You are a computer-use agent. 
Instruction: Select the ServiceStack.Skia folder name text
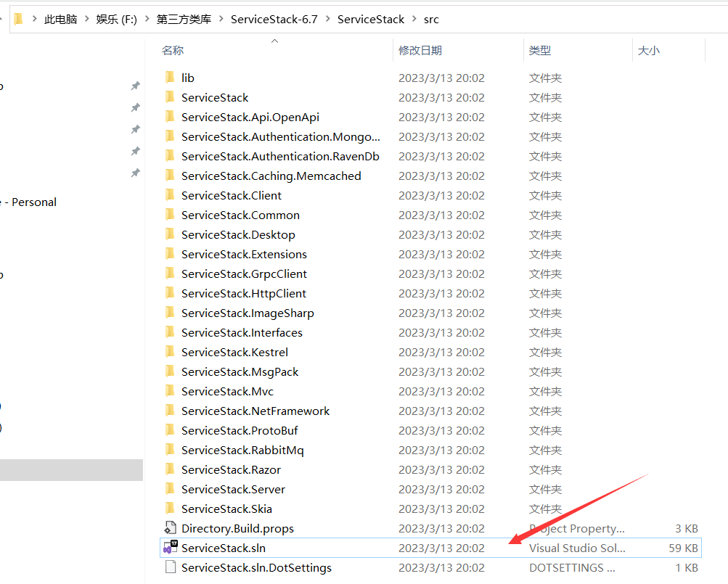click(226, 509)
